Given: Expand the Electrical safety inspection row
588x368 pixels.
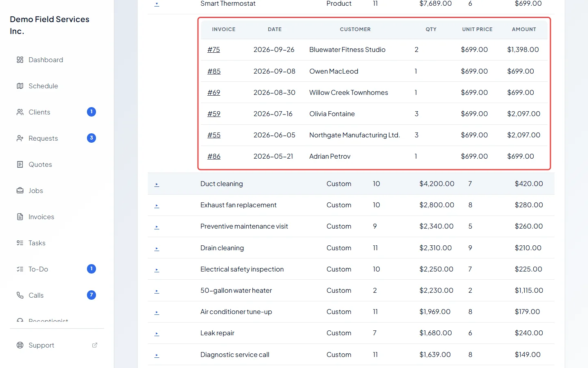Looking at the screenshot, I should 157,270.
